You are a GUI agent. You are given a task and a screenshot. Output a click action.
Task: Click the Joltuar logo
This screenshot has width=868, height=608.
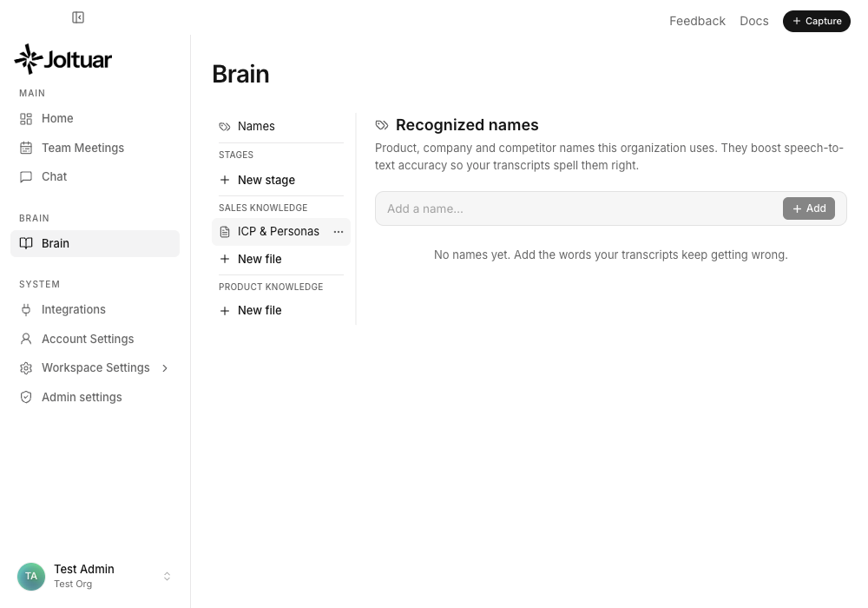(x=63, y=59)
